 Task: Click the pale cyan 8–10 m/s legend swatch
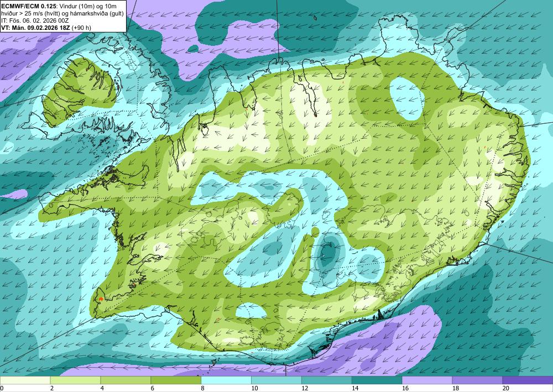coord(226,380)
